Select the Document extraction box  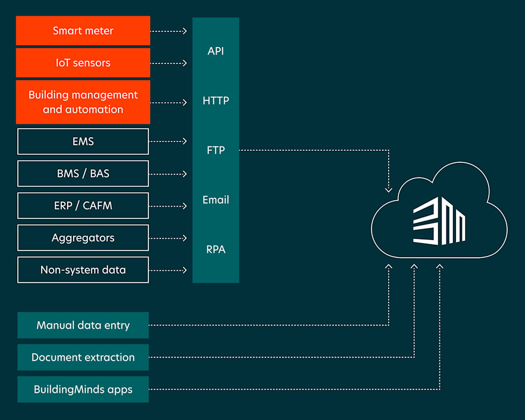(83, 358)
